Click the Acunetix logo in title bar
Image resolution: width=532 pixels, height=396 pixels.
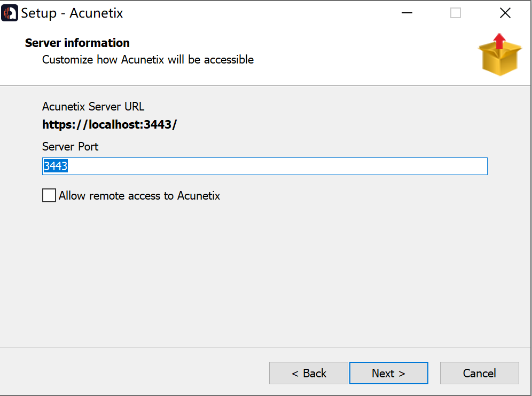(x=10, y=13)
